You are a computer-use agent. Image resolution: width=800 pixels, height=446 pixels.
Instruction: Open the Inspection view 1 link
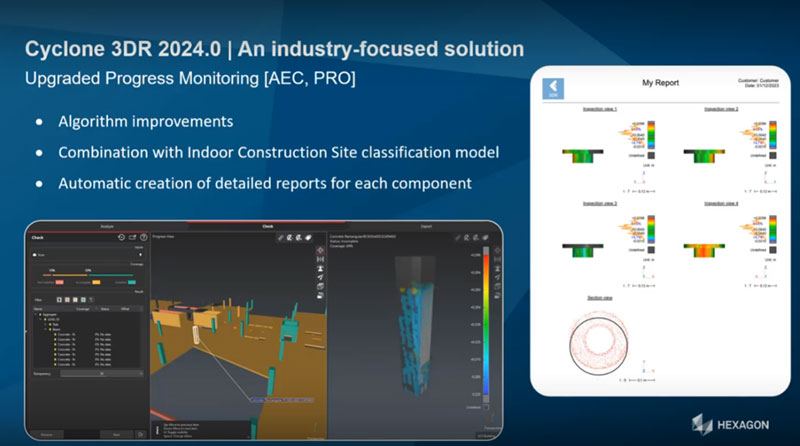(x=599, y=109)
